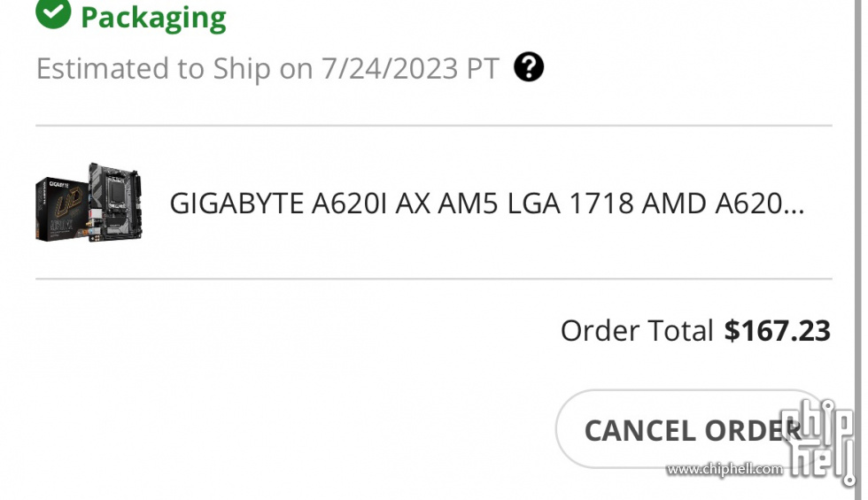
Task: Click the Chiphell logo watermark
Action: coord(818,442)
